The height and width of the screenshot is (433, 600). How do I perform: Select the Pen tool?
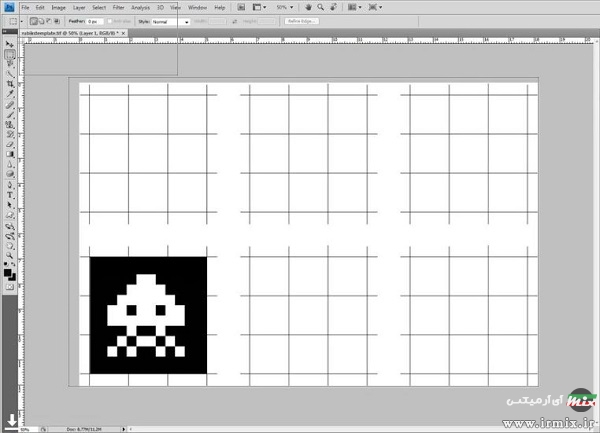coord(10,186)
